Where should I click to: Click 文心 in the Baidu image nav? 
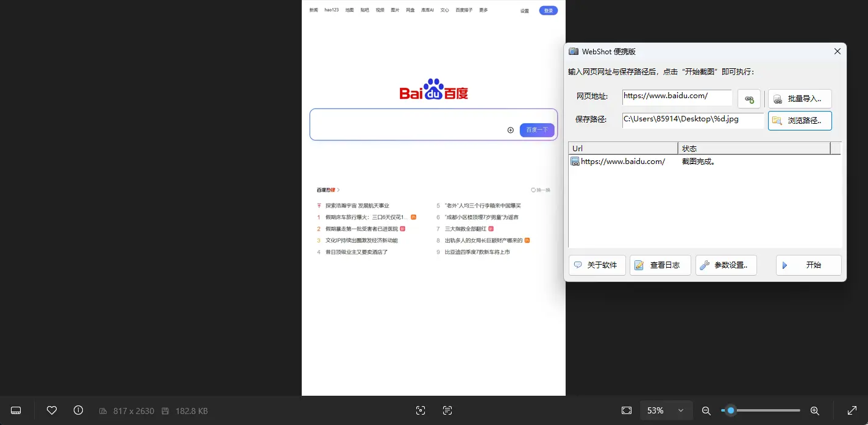click(x=444, y=10)
